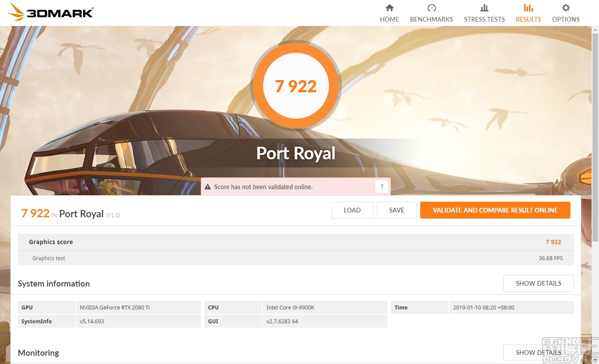This screenshot has width=599, height=364.
Task: Click the 7 922 score circle
Action: (x=296, y=86)
